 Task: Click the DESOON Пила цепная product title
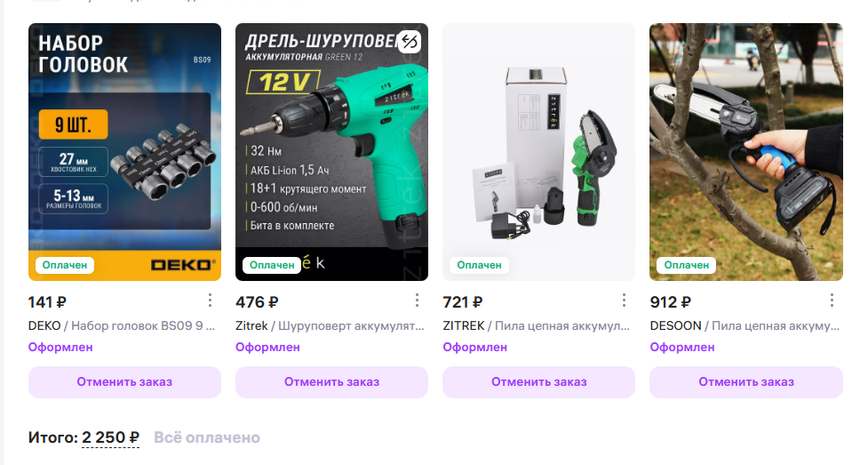pos(745,326)
